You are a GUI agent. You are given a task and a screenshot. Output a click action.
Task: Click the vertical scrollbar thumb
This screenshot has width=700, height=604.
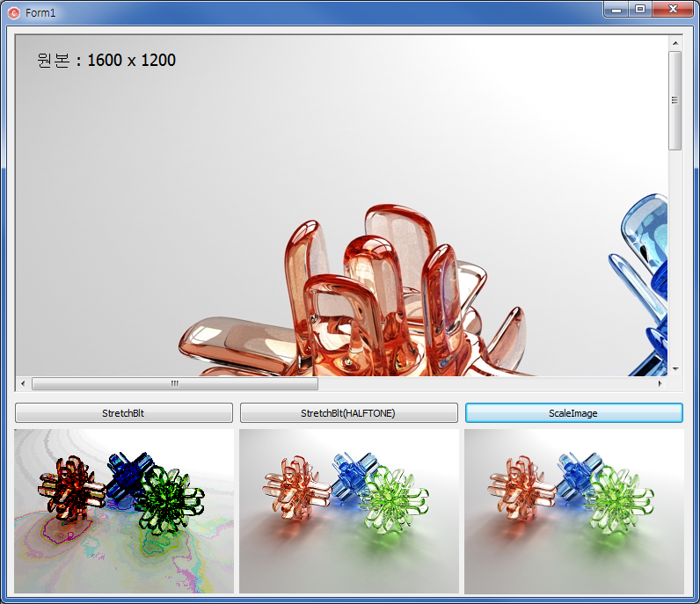click(x=675, y=100)
